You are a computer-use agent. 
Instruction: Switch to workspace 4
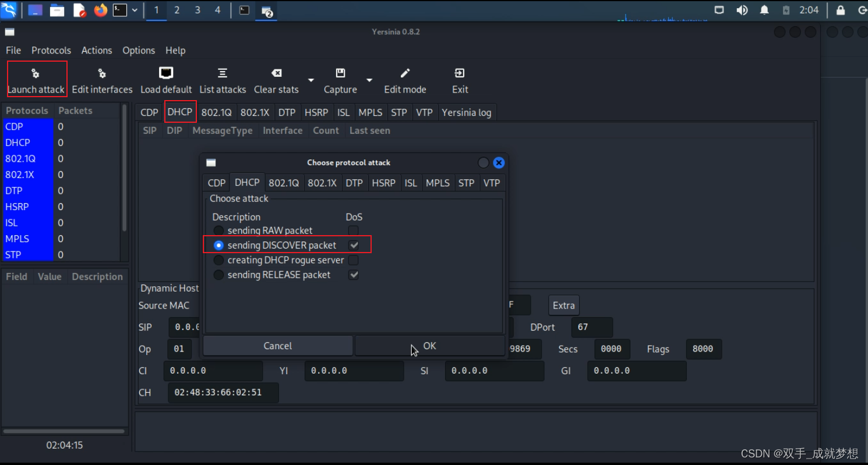point(218,10)
